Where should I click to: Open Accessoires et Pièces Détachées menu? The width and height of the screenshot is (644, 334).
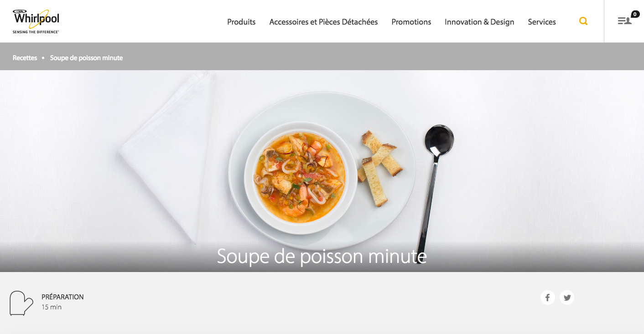[323, 22]
